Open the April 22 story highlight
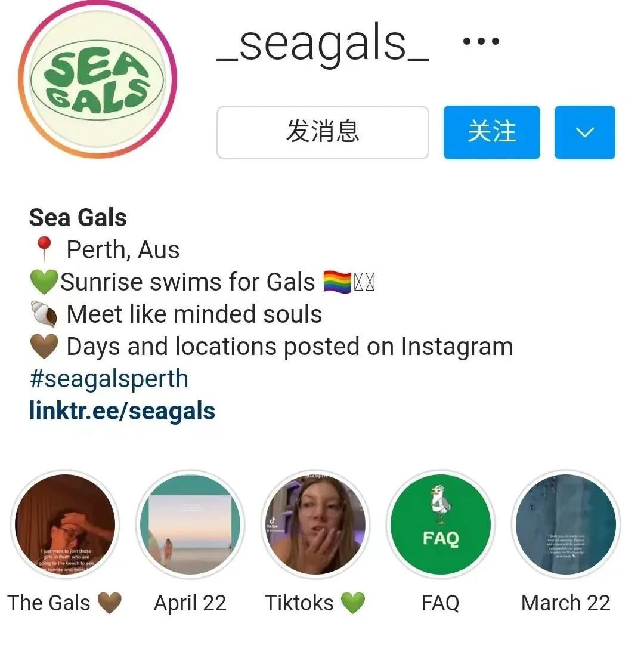 pyautogui.click(x=190, y=524)
